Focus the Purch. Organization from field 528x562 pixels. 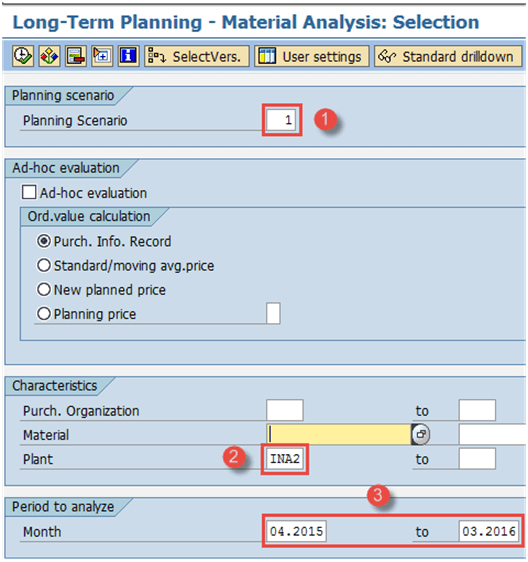click(x=285, y=410)
